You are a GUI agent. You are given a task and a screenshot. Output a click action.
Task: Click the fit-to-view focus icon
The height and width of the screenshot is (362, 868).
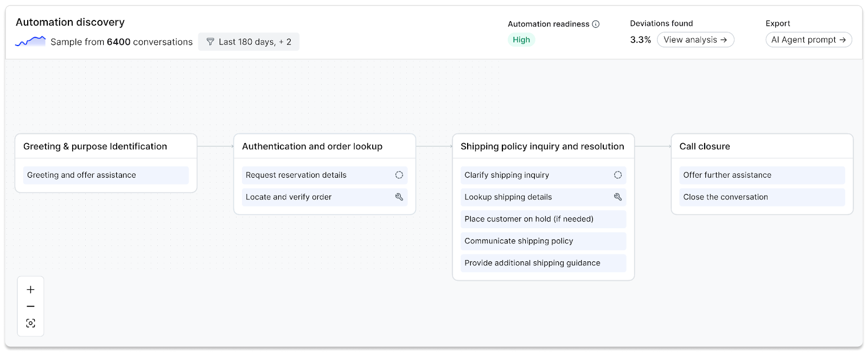pyautogui.click(x=30, y=324)
